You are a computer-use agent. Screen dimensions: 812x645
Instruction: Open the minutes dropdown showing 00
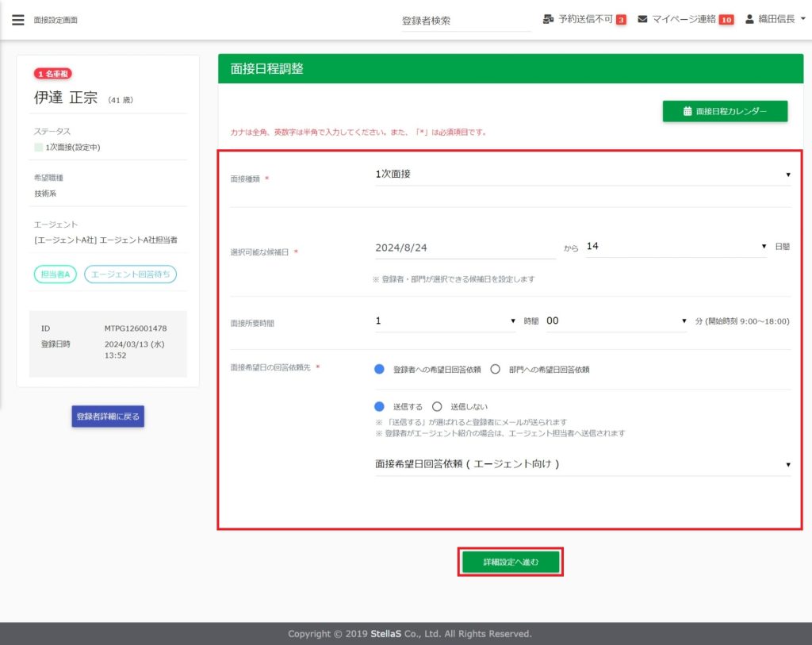pyautogui.click(x=616, y=321)
